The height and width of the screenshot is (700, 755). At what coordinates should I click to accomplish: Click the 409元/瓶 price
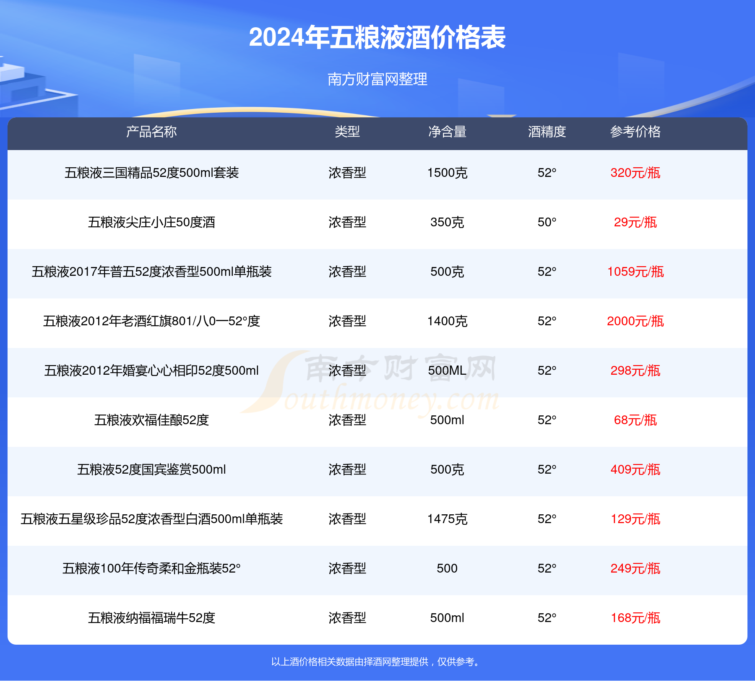[635, 469]
